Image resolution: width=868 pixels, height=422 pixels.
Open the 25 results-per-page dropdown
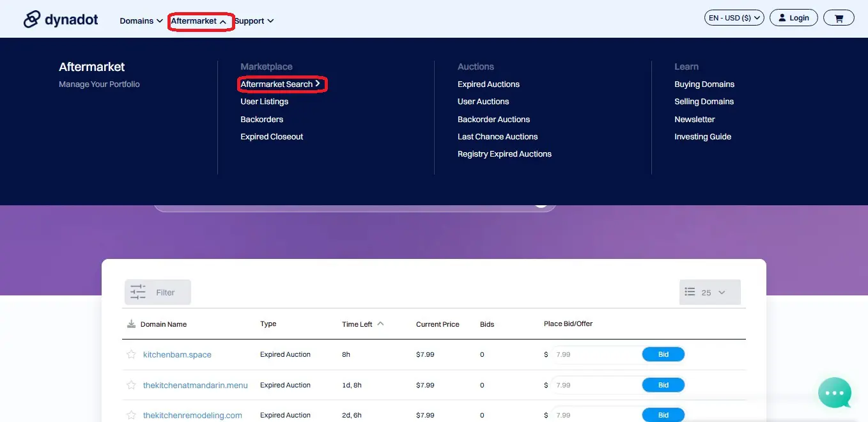click(710, 292)
